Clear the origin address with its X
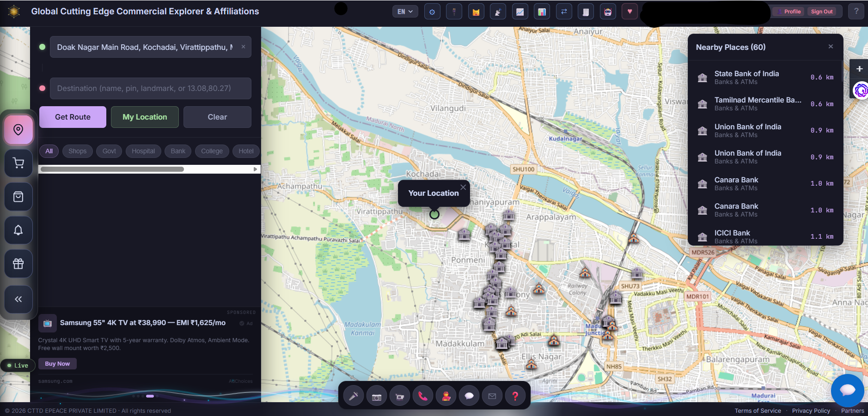The image size is (868, 416). (243, 47)
